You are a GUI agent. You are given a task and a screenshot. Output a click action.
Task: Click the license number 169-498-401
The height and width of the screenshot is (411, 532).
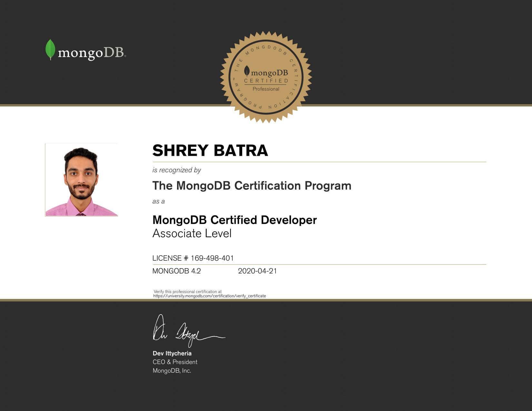pyautogui.click(x=194, y=258)
